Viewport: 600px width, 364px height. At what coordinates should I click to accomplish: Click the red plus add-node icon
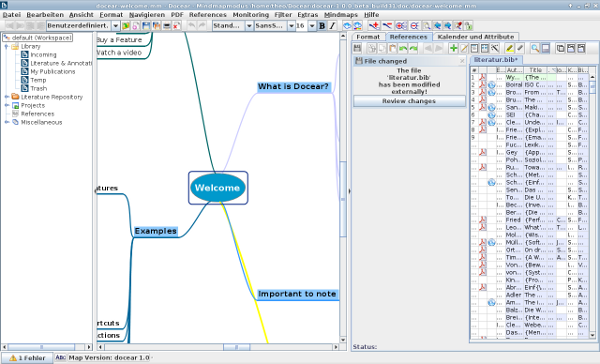pyautogui.click(x=374, y=26)
